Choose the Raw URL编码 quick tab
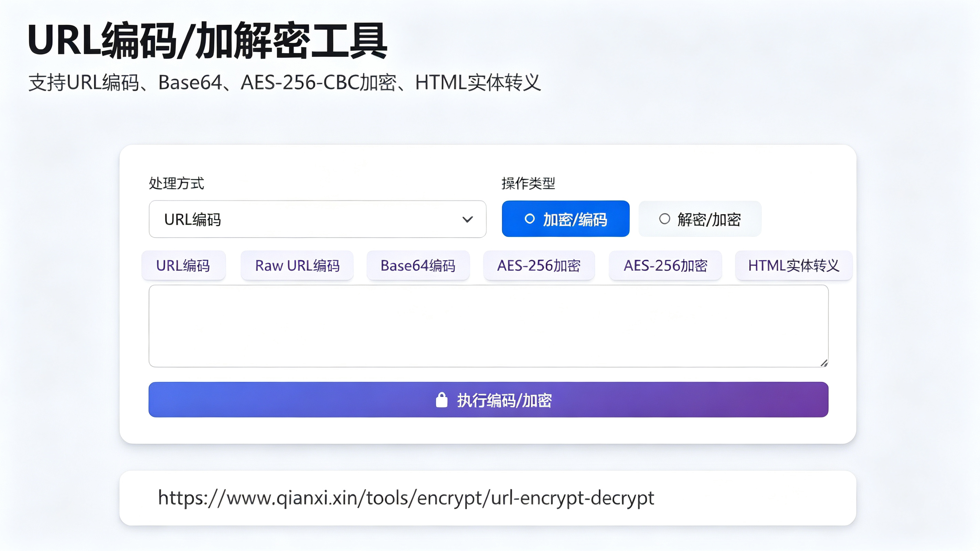The width and height of the screenshot is (980, 551). 297,266
